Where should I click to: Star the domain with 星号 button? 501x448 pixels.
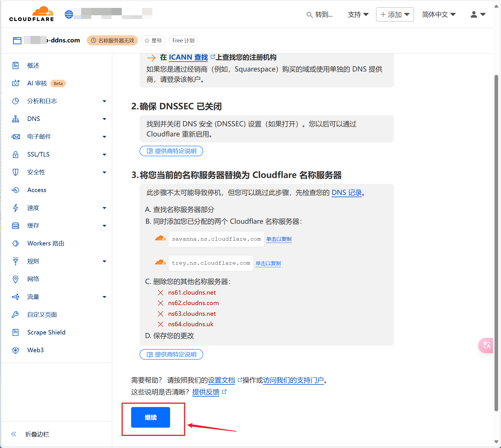153,41
